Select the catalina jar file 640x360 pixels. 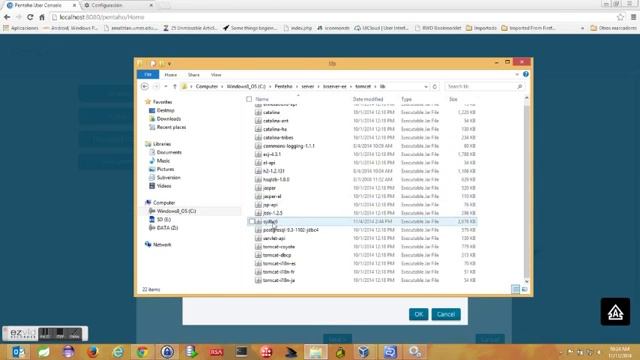pyautogui.click(x=271, y=112)
